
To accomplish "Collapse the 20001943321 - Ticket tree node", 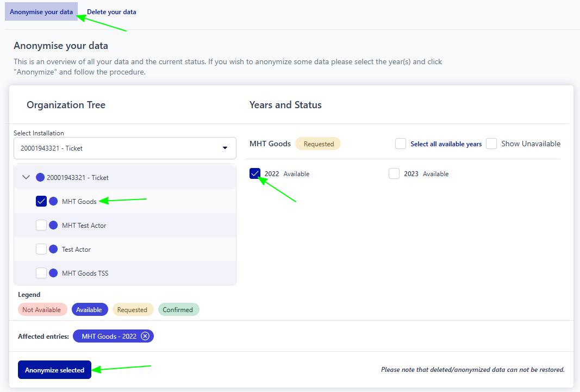I will pyautogui.click(x=26, y=177).
